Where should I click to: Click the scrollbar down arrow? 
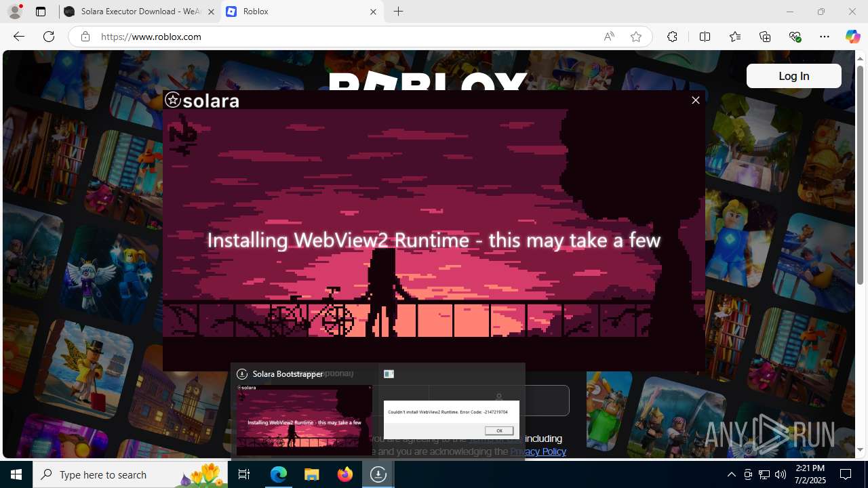tap(860, 450)
